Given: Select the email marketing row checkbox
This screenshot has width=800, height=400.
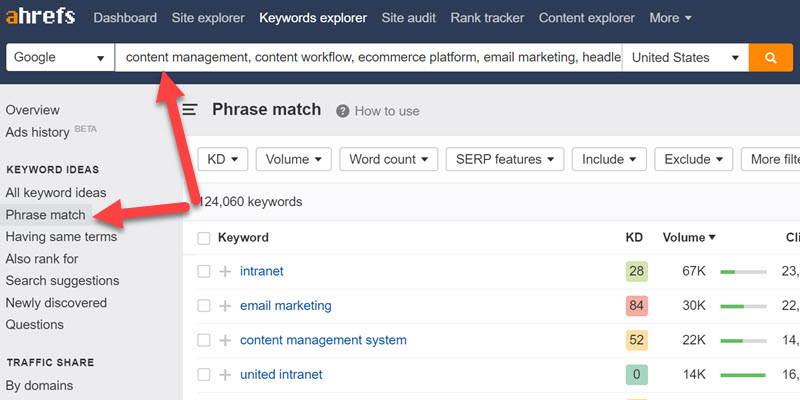Looking at the screenshot, I should [x=204, y=306].
